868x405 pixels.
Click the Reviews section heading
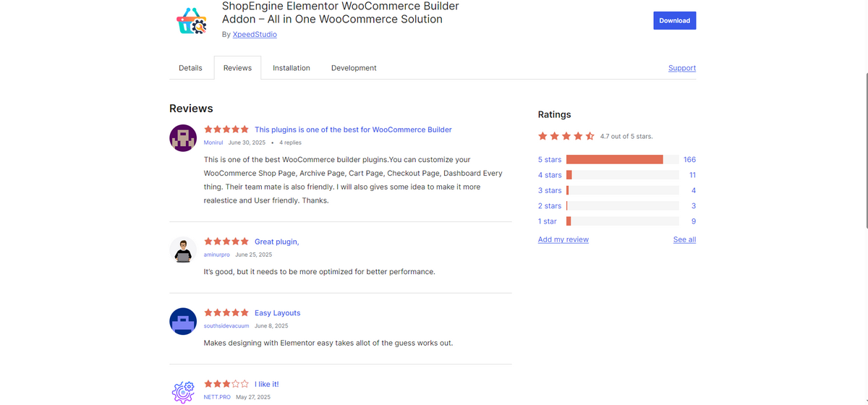click(191, 108)
